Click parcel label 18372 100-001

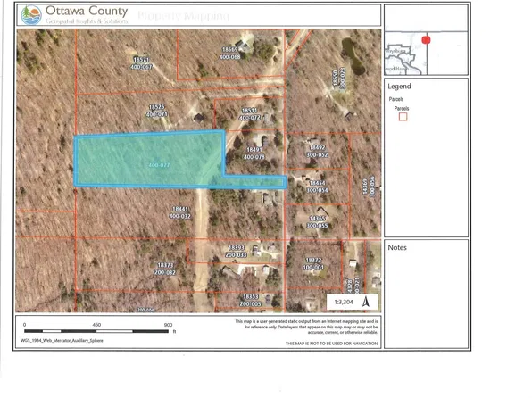(x=313, y=263)
